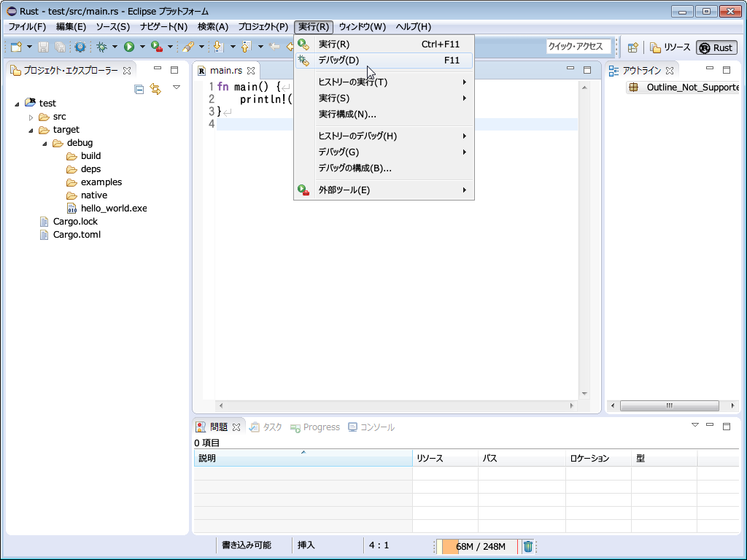Click the Search flashlight toolbar icon
This screenshot has height=560, width=747.
point(188,47)
